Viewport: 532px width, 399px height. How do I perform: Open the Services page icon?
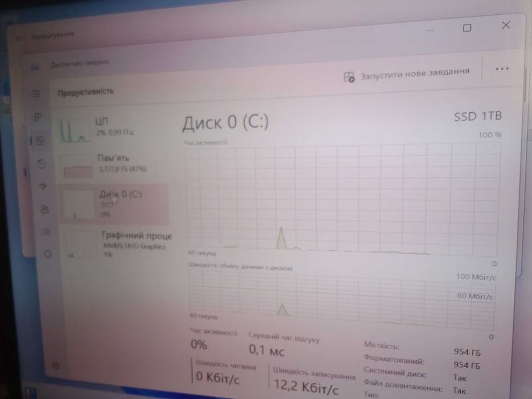tap(48, 254)
